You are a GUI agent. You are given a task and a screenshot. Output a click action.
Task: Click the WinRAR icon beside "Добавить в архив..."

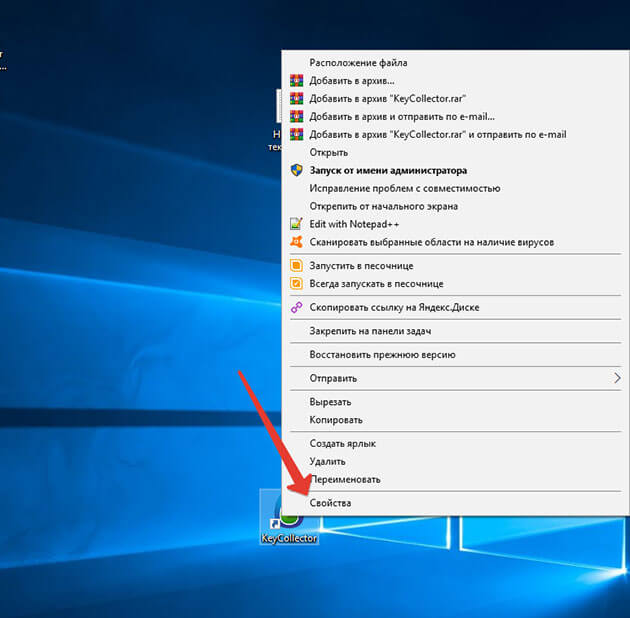[296, 81]
